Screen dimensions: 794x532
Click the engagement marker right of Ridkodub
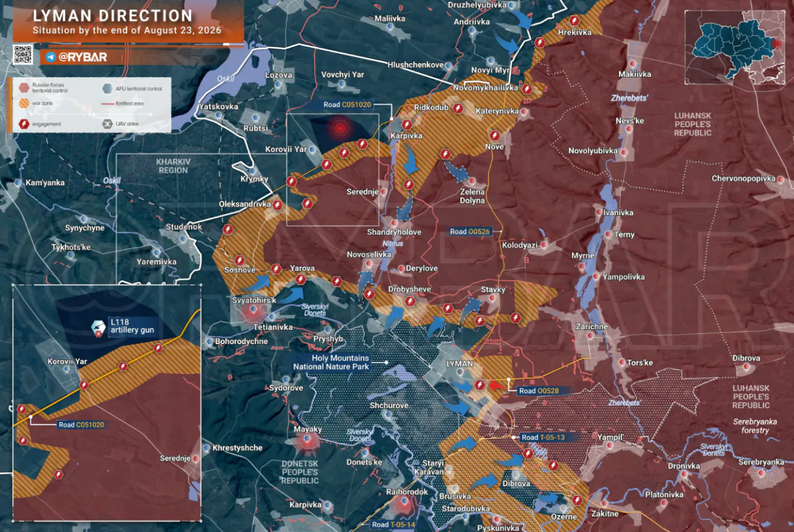[x=458, y=109]
